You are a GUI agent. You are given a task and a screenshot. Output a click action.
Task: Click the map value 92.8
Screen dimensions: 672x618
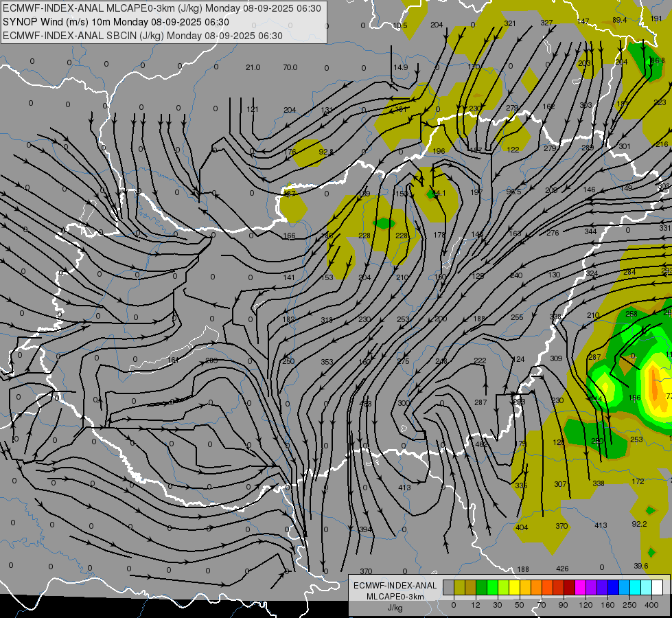[326, 152]
